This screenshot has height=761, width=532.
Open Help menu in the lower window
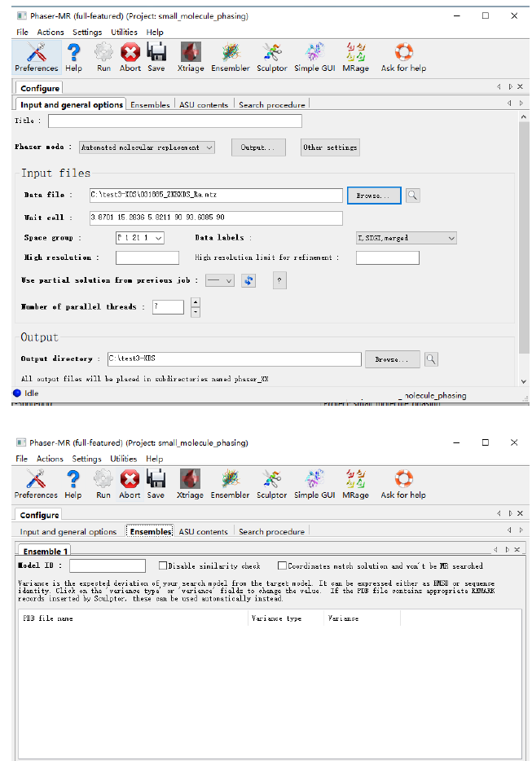(154, 459)
